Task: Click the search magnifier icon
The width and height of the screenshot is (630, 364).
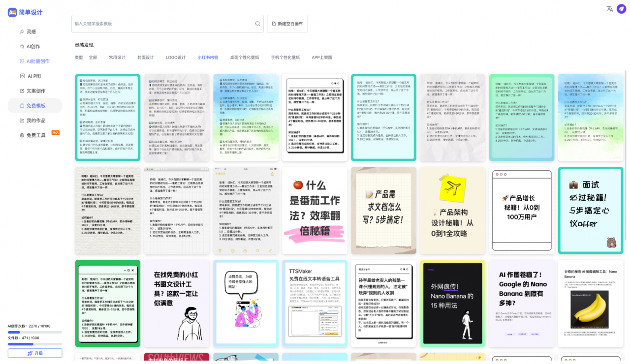Action: pyautogui.click(x=257, y=24)
